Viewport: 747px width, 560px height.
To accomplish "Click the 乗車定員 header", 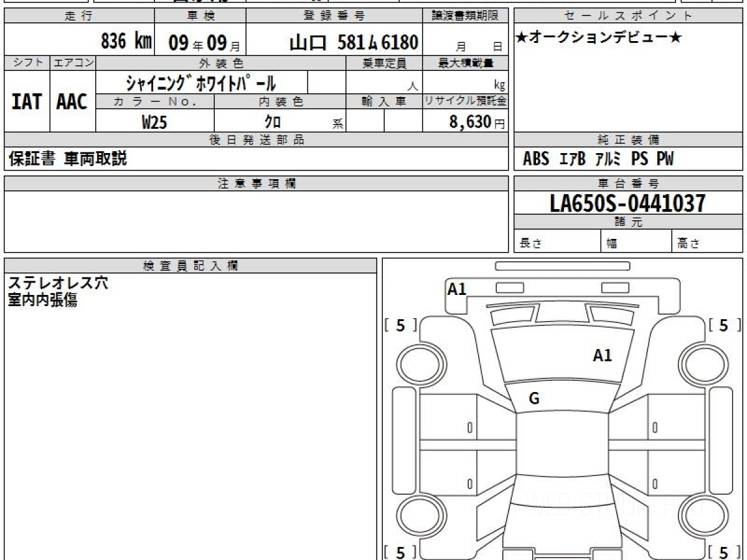I will pyautogui.click(x=384, y=63).
